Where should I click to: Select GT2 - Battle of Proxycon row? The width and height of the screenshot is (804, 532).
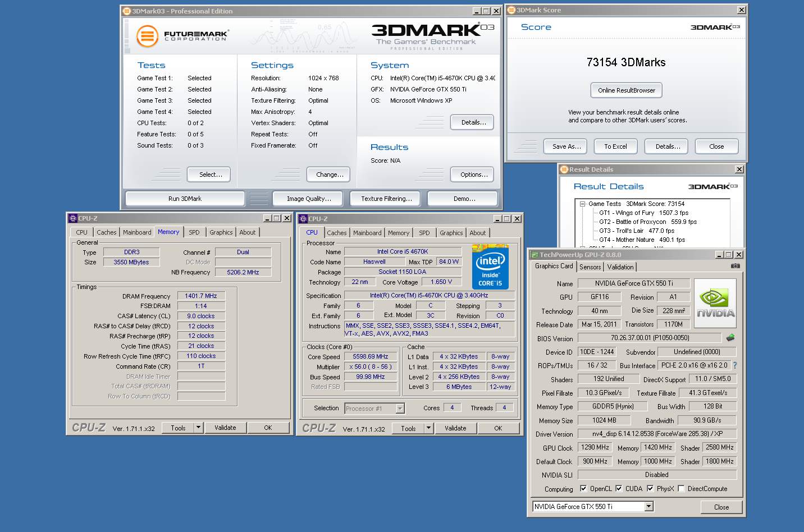(648, 222)
